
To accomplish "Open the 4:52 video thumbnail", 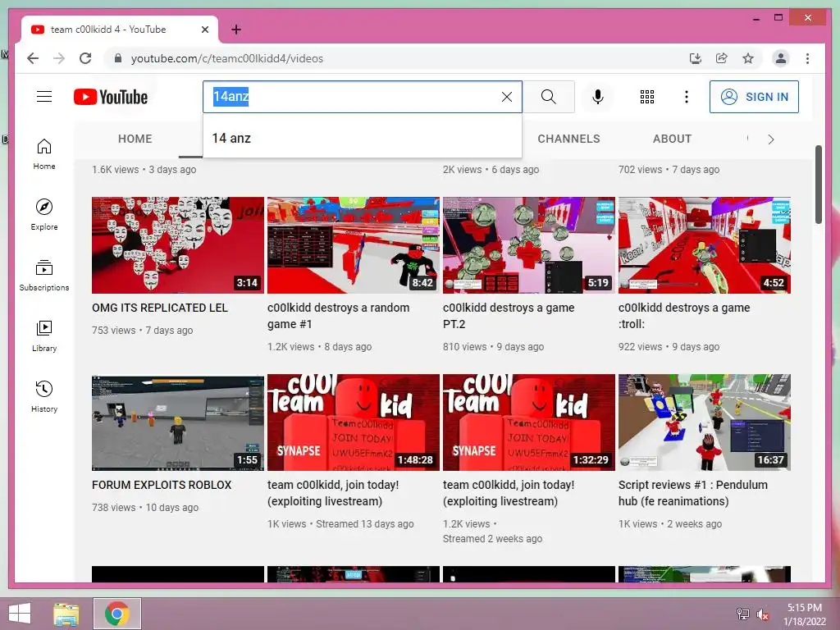I will 705,245.
